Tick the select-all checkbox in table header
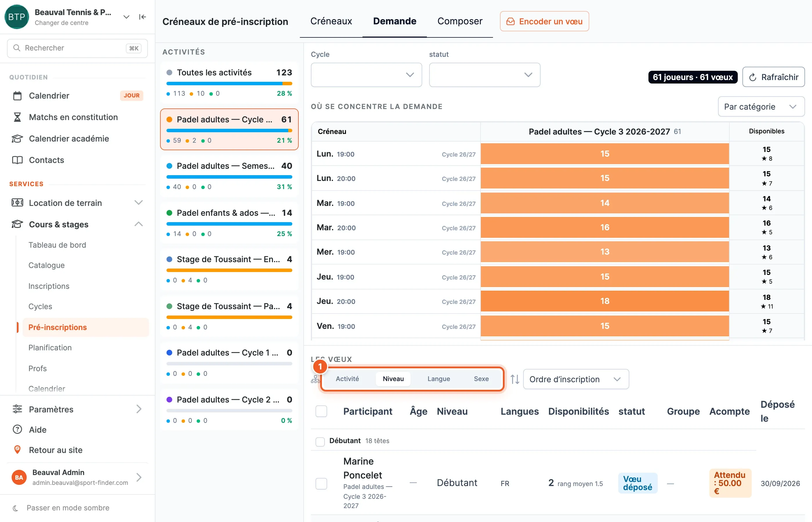Screen dimensions: 812x522 coord(321,411)
